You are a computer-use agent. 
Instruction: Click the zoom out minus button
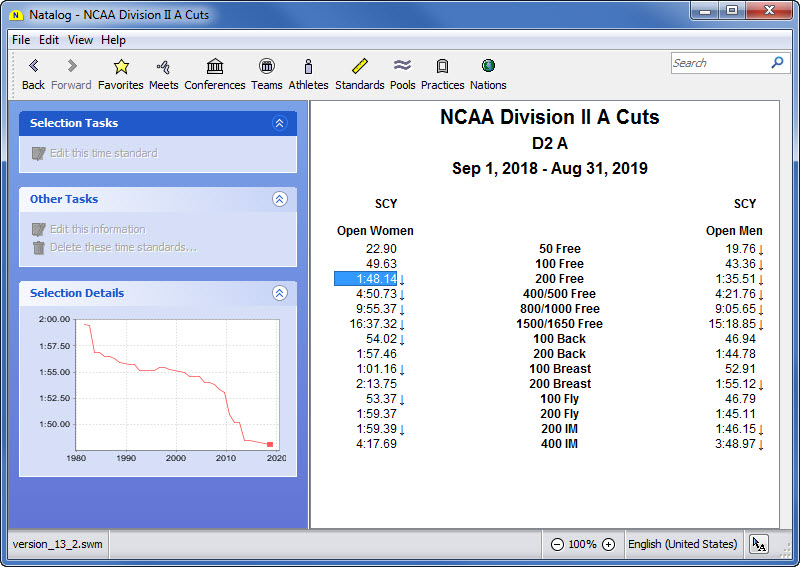click(x=557, y=545)
